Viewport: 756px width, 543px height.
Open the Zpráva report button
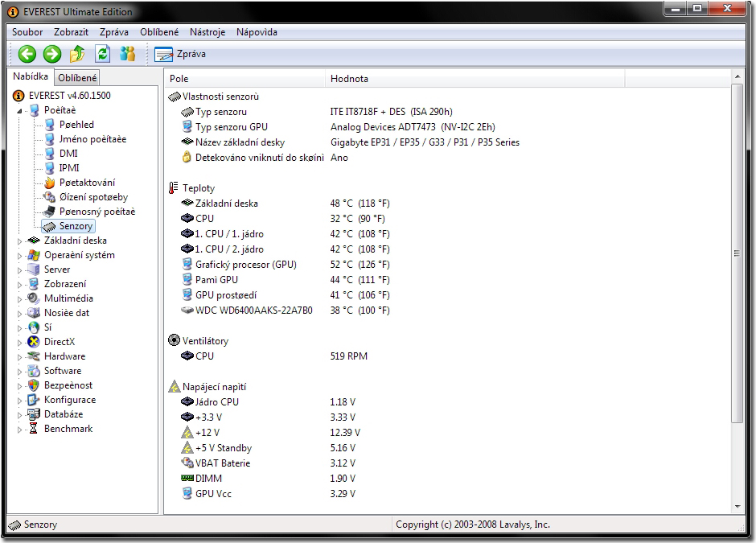tap(181, 54)
